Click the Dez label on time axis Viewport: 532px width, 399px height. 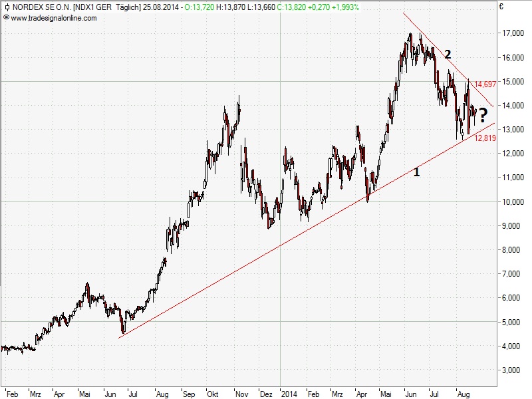click(266, 394)
